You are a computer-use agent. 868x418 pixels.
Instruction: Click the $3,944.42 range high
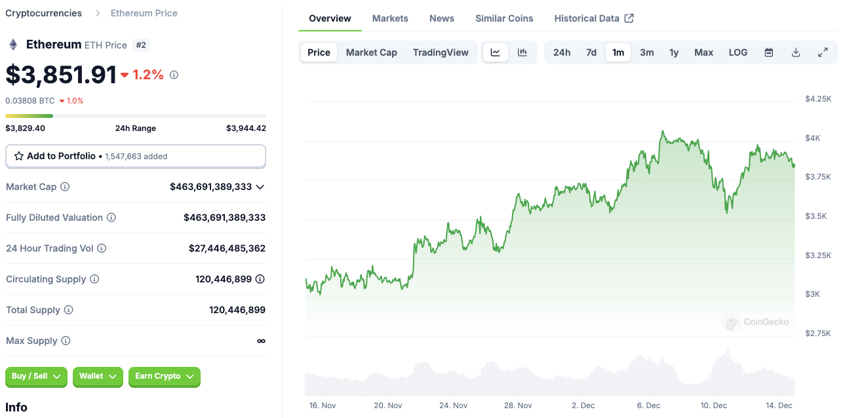(x=246, y=128)
